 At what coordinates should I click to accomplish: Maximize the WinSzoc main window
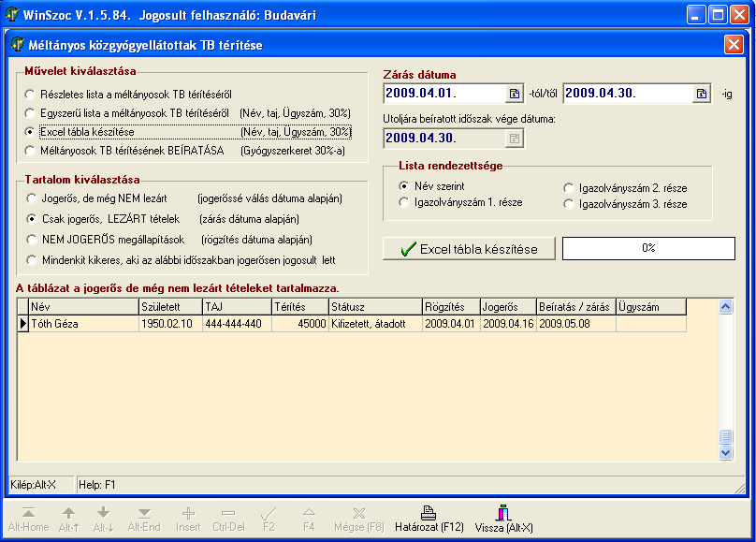(718, 15)
